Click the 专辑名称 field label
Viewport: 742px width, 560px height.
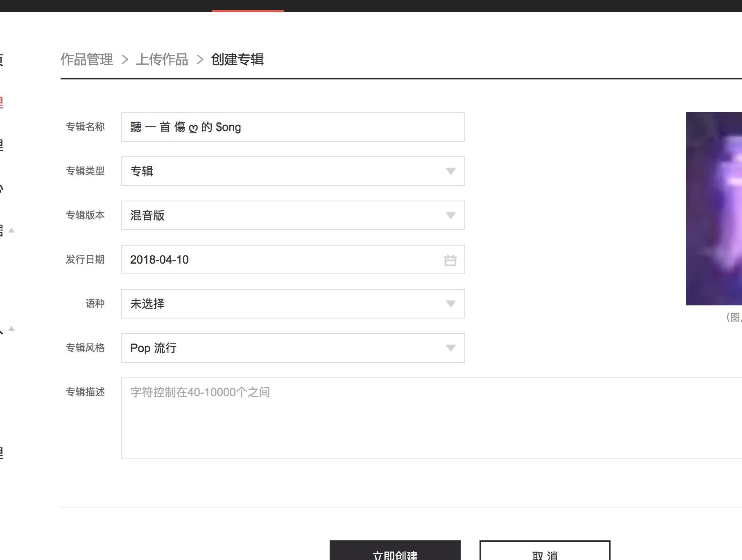click(x=85, y=127)
